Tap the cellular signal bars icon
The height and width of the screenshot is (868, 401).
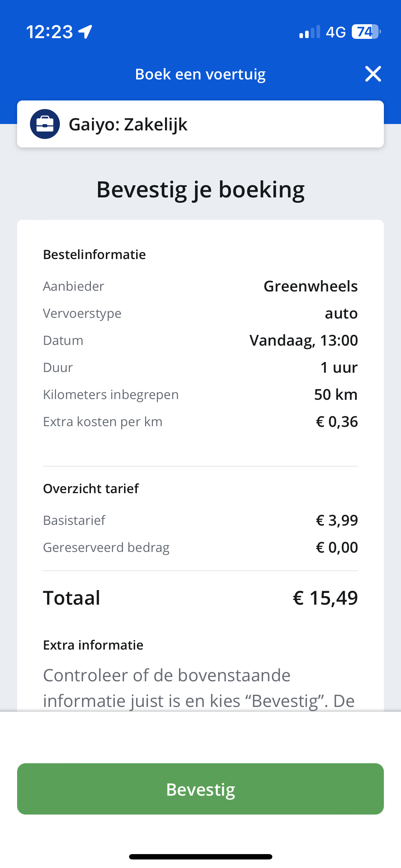click(310, 32)
